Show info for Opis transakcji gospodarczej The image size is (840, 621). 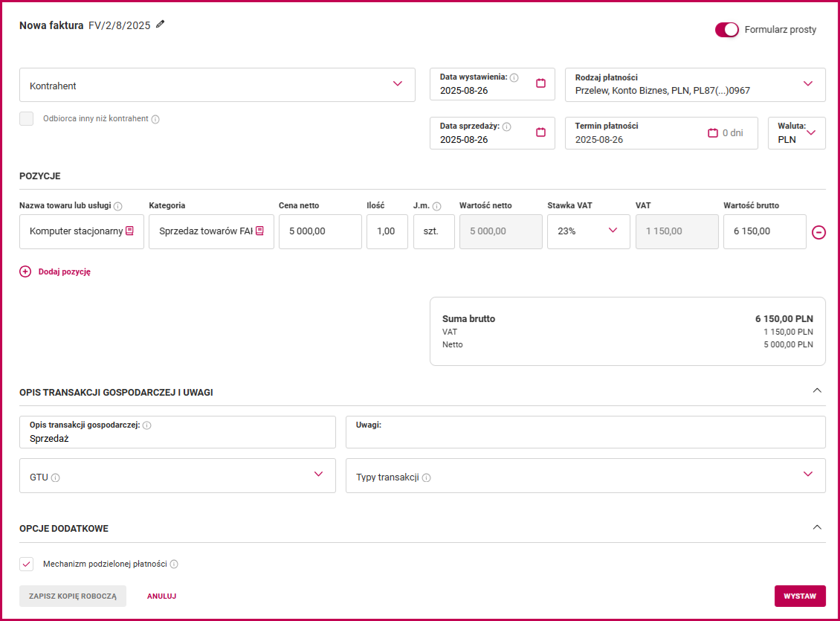click(x=146, y=425)
